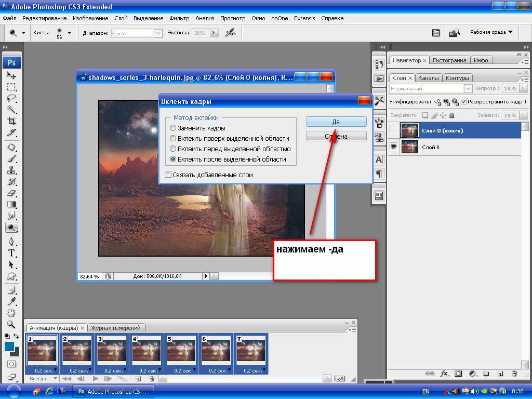Select the Slice tool
The height and width of the screenshot is (399, 532).
11,132
